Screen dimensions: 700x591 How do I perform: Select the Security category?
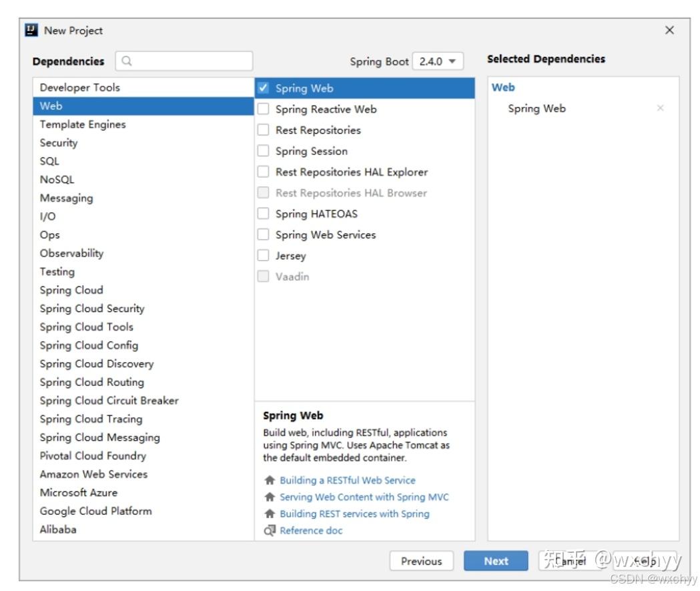coord(59,143)
